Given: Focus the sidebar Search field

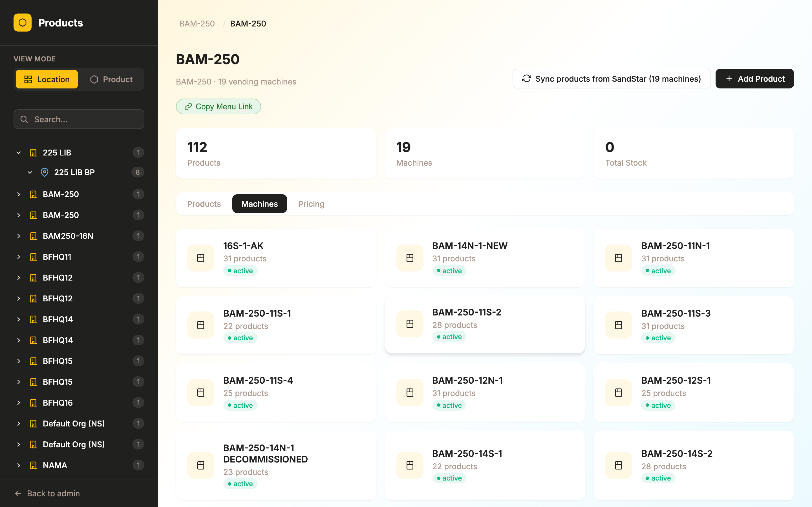Looking at the screenshot, I should click(79, 119).
